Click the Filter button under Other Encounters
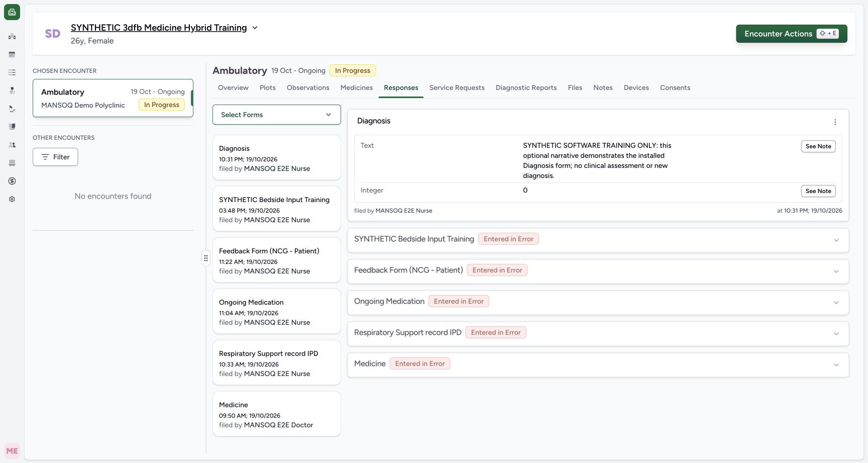The width and height of the screenshot is (868, 463). pos(55,157)
